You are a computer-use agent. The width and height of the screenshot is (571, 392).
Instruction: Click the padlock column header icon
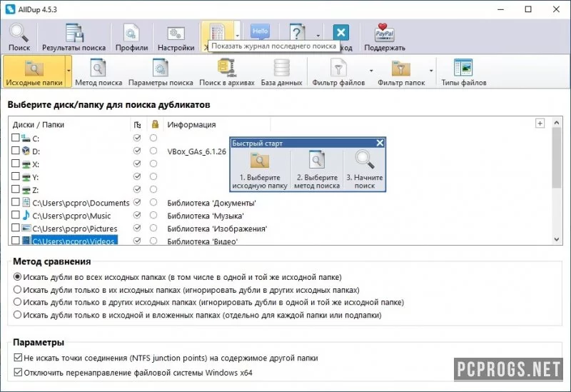pos(155,124)
